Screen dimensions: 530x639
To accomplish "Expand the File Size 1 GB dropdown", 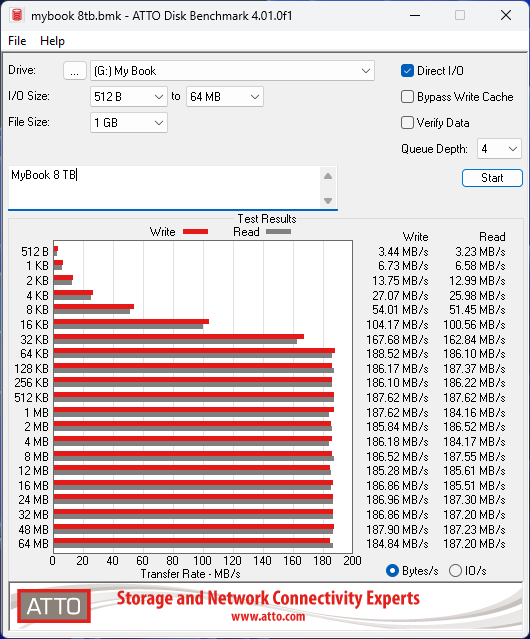I will pyautogui.click(x=129, y=123).
